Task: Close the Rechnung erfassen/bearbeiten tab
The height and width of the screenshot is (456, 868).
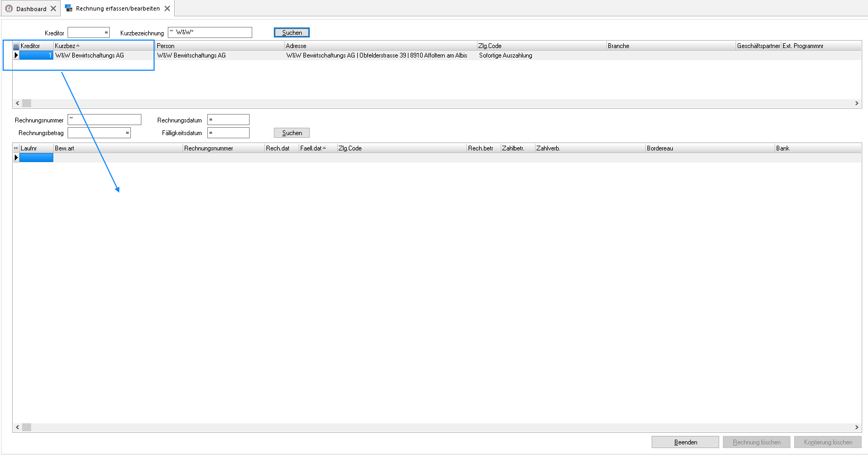Action: [167, 8]
